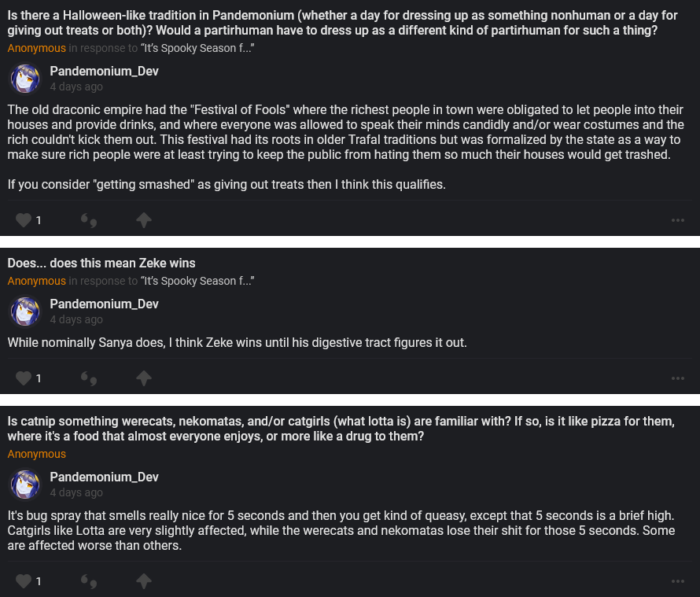Share the Festival of Fools answer
The width and height of the screenshot is (700, 597).
coord(143,220)
